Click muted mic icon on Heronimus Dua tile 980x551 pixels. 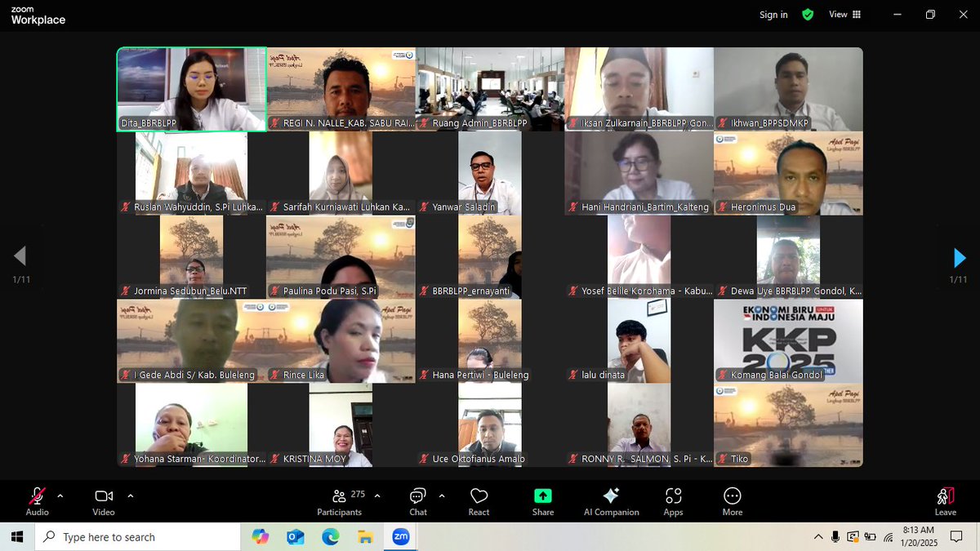click(x=724, y=207)
